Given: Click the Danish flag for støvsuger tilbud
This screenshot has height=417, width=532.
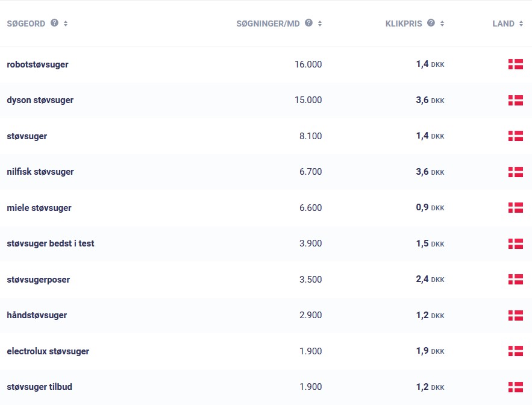Looking at the screenshot, I should [x=515, y=387].
